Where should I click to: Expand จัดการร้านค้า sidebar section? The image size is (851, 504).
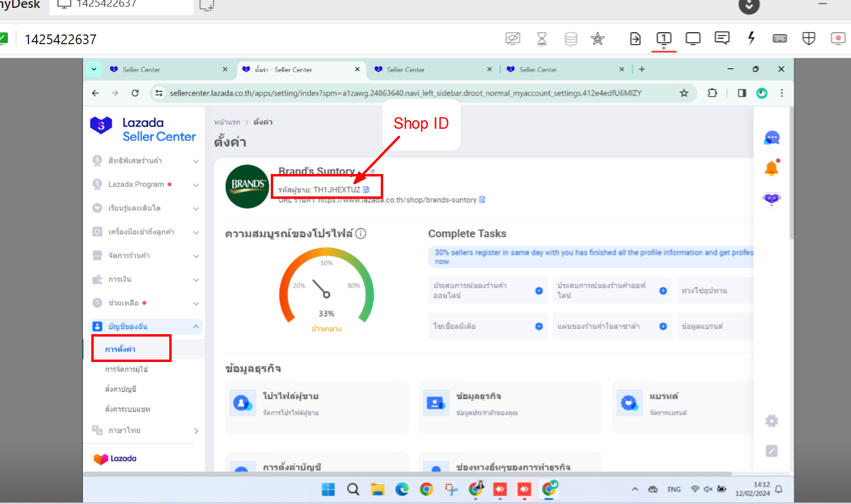(x=146, y=256)
